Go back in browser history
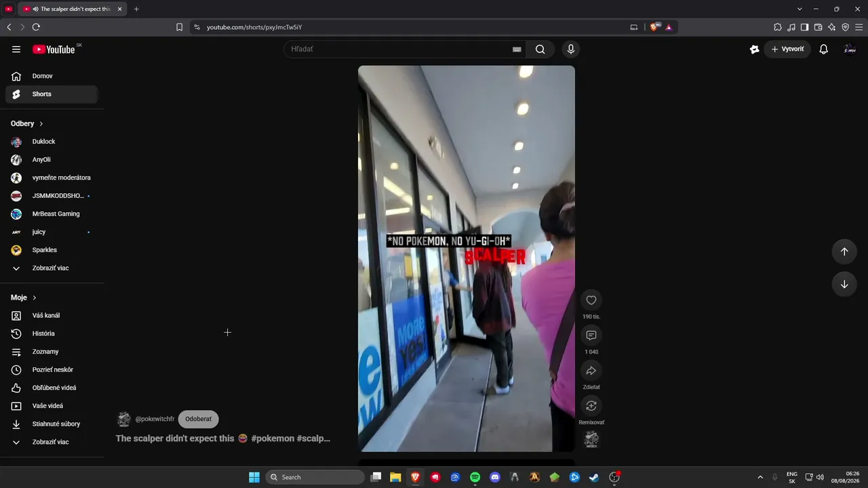 coord(9,27)
